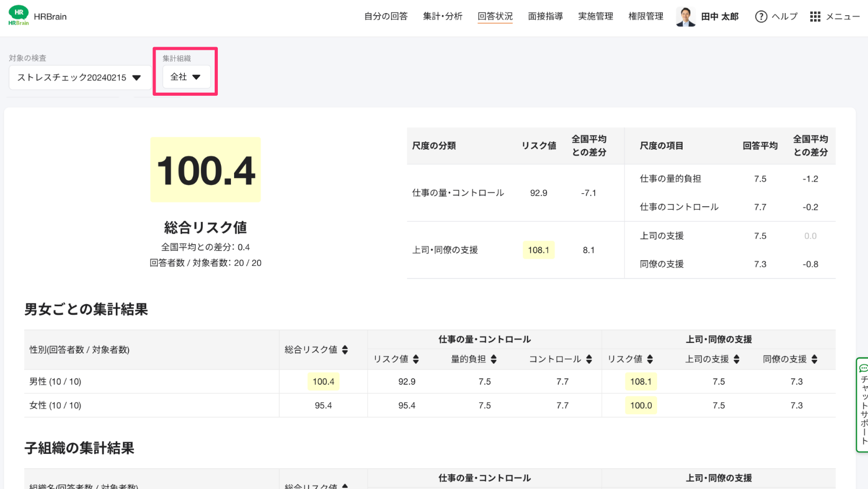
Task: Click the 仕事の量的負担 item
Action: click(x=670, y=179)
